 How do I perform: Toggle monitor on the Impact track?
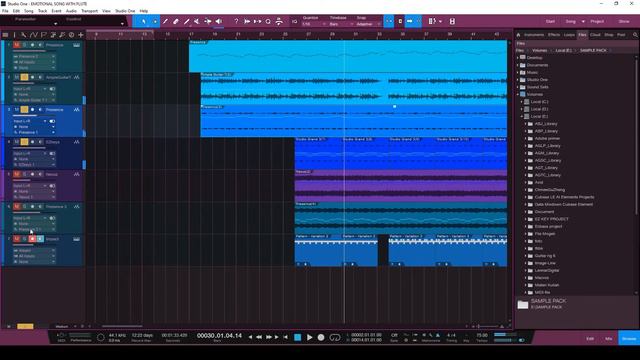[x=40, y=239]
